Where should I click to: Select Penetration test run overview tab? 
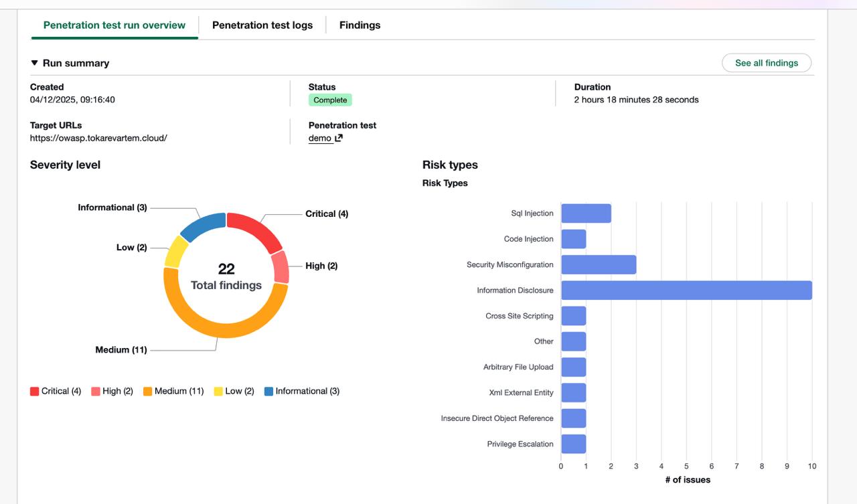tap(114, 25)
